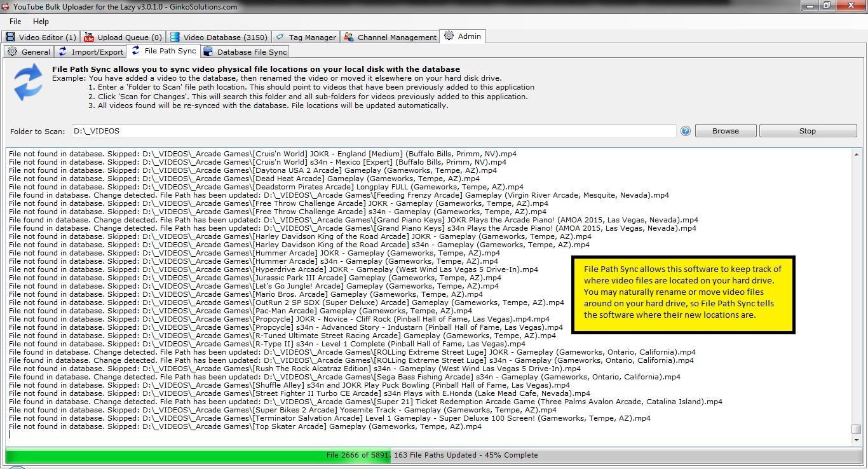Open the File menu
The width and height of the screenshot is (868, 469).
click(15, 22)
